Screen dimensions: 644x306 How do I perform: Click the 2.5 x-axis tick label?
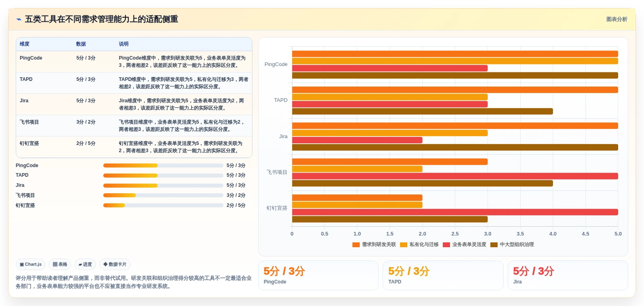[x=455, y=234]
